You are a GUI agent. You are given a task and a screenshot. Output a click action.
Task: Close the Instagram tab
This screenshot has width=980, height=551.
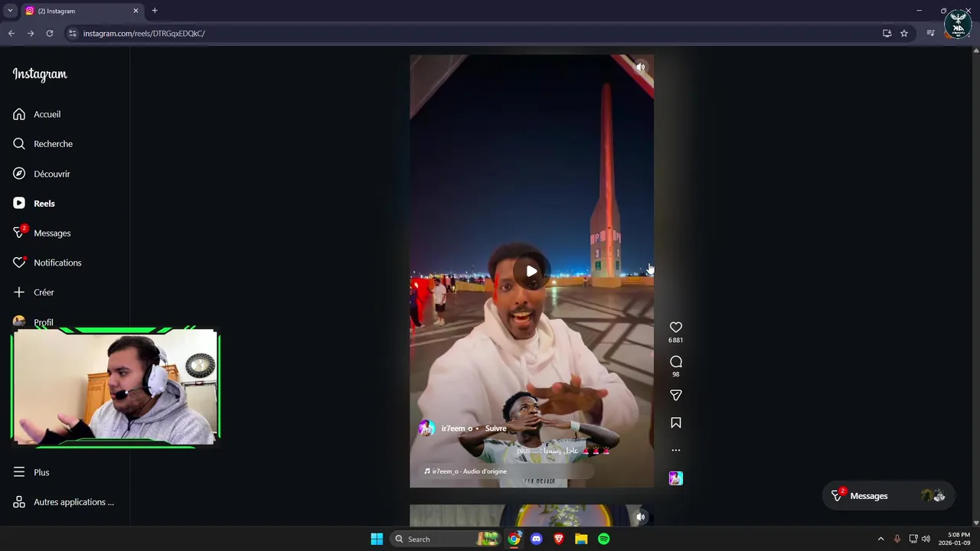[136, 11]
